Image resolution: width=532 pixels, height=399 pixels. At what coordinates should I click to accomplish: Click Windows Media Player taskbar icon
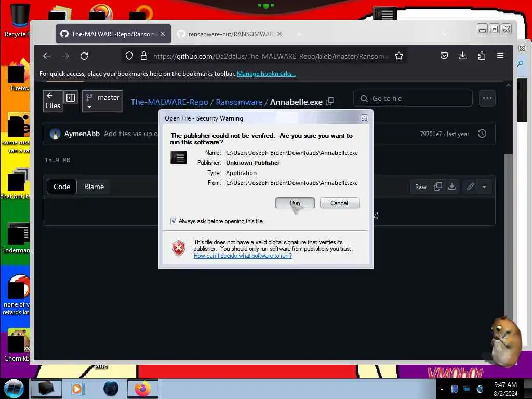tap(77, 389)
